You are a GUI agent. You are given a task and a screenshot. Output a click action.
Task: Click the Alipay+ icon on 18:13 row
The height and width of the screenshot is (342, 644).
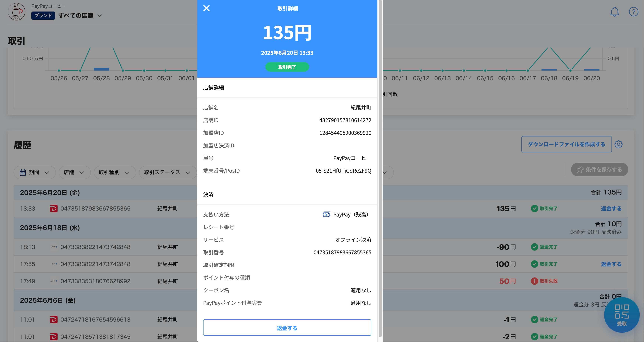pos(53,247)
